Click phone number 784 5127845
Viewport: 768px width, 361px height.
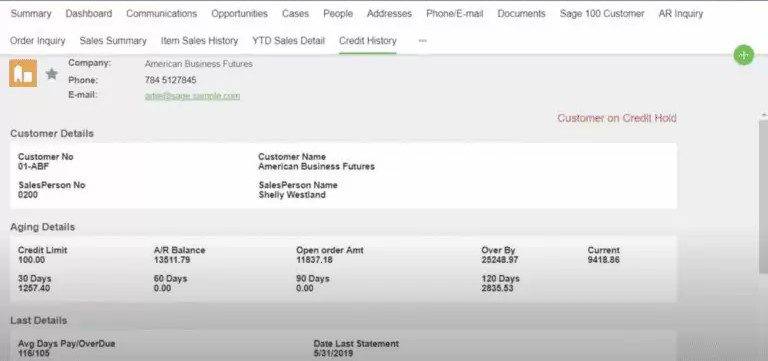[x=170, y=80]
